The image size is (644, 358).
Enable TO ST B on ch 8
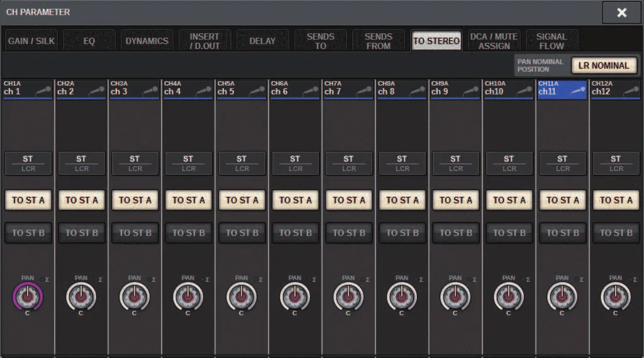[x=402, y=233]
